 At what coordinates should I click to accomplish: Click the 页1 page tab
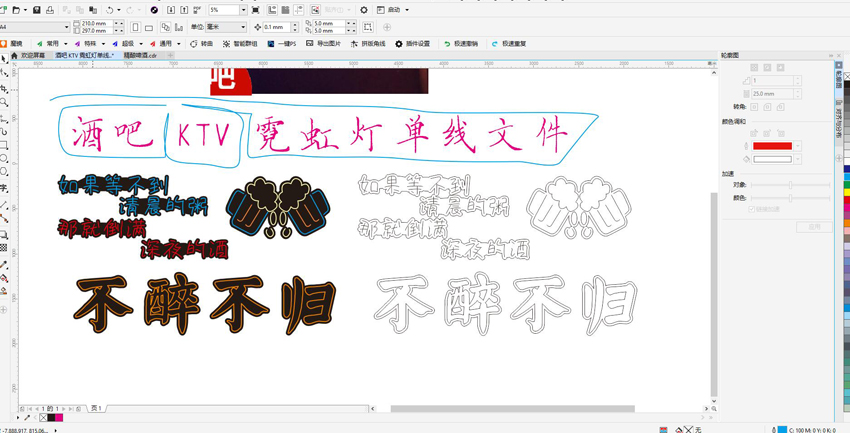96,408
